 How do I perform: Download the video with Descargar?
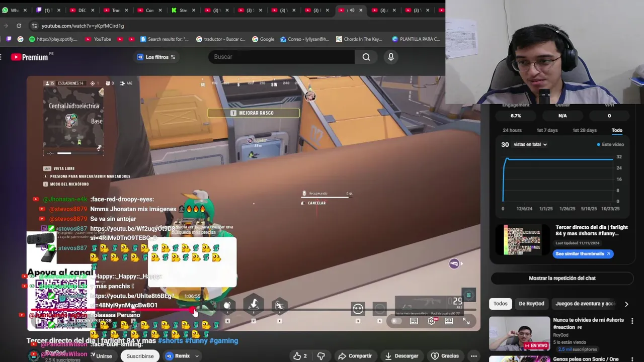(x=401, y=356)
